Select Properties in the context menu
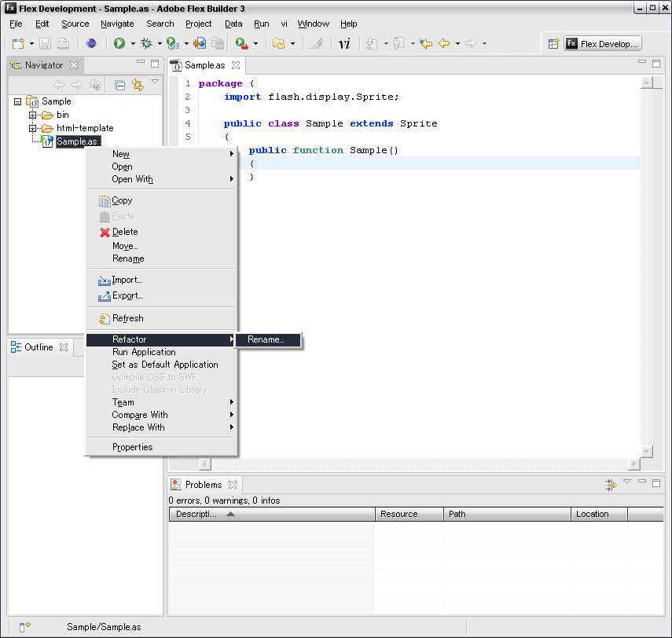This screenshot has height=638, width=672. [132, 447]
